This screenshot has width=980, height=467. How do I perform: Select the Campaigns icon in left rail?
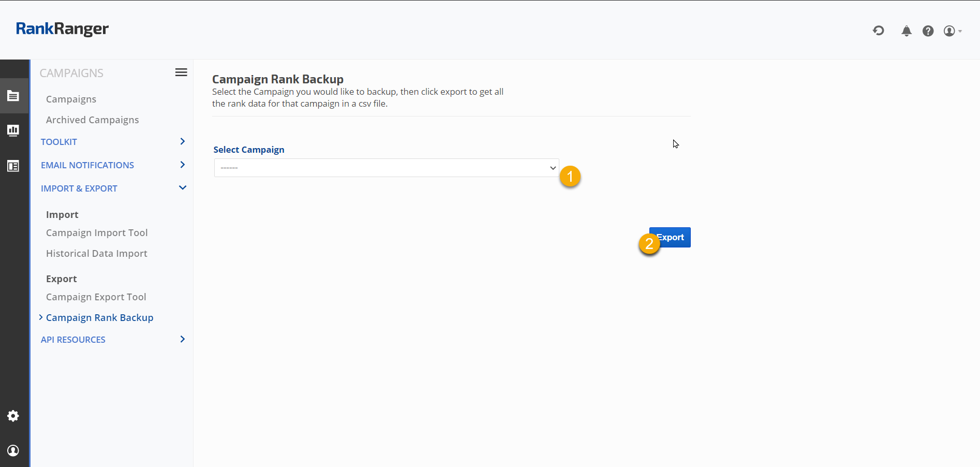13,96
